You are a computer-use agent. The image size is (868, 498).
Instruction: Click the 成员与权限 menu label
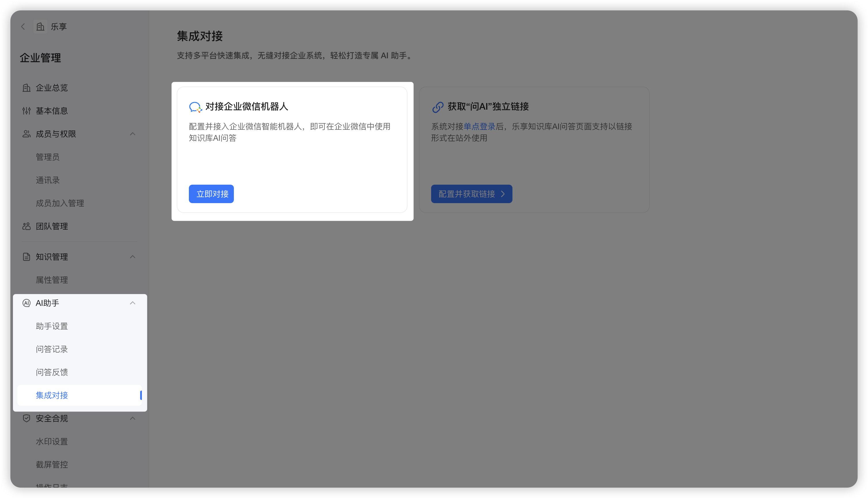[56, 134]
